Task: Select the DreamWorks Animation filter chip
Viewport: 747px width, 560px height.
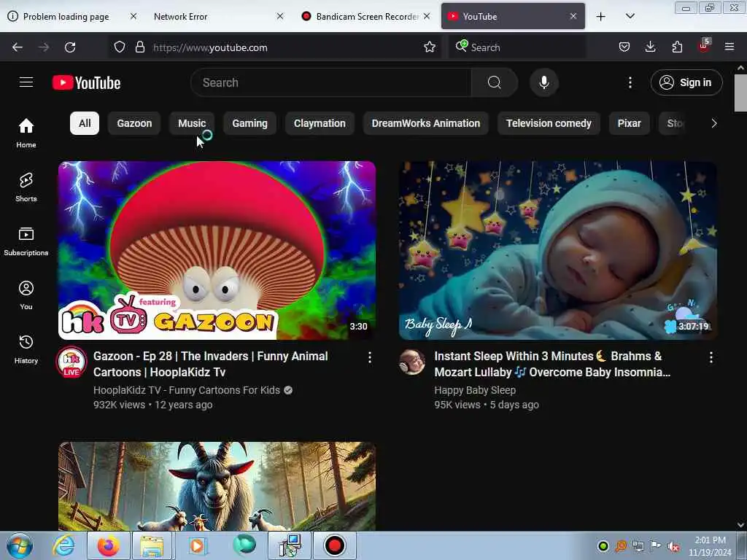Action: 426,123
